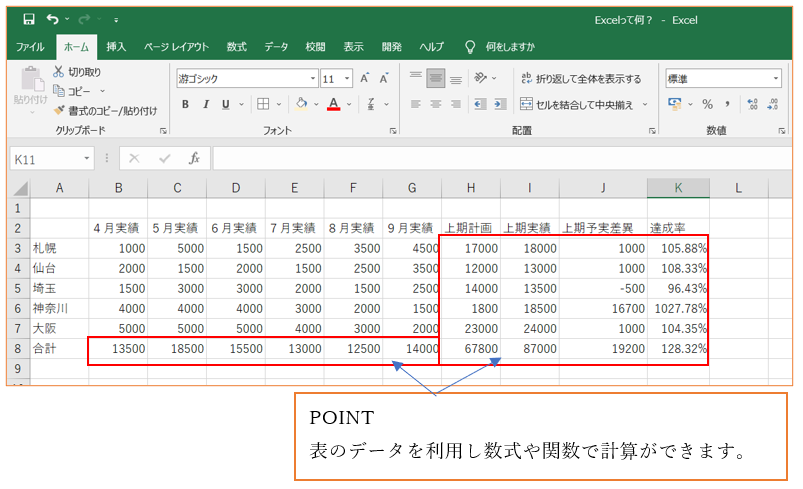Click the Insert Function fx icon
Screen dimensions: 803x489
195,158
